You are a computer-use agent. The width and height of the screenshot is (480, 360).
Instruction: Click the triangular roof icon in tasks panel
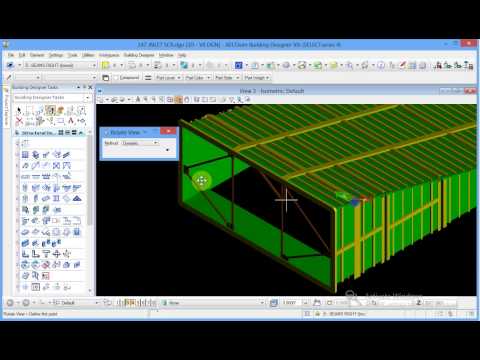(x=77, y=199)
